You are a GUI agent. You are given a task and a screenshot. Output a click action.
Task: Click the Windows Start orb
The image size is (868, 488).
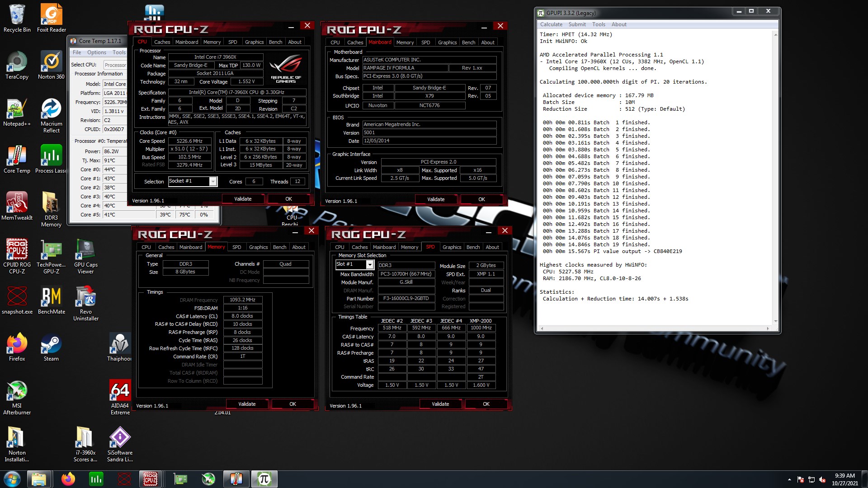click(12, 479)
